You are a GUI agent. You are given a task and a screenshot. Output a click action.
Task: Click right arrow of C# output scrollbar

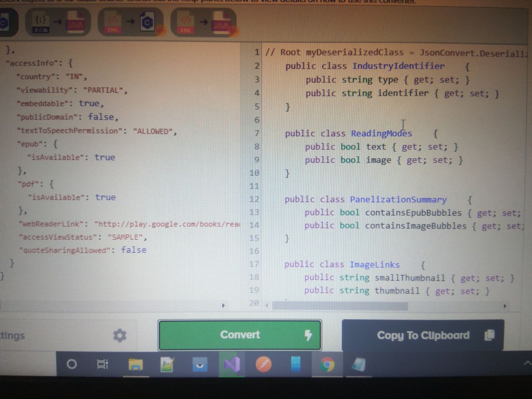click(x=505, y=306)
